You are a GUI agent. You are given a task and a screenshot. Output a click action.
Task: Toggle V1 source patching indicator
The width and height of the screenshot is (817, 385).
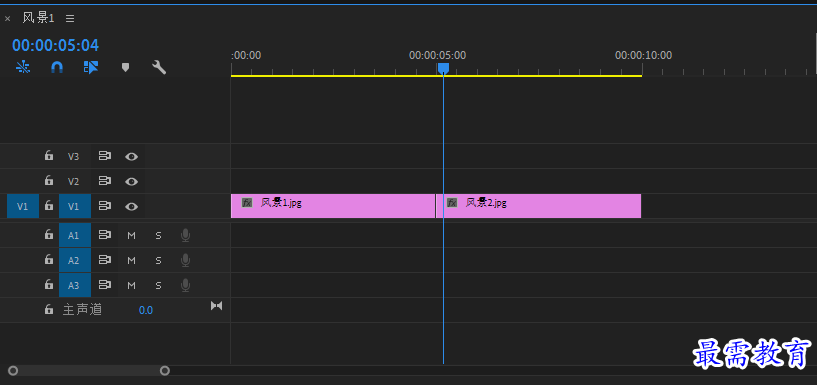[22, 206]
